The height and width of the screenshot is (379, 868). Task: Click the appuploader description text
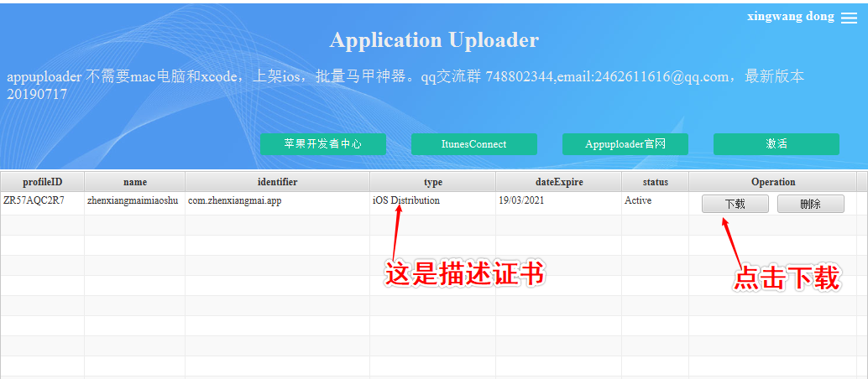pyautogui.click(x=405, y=86)
